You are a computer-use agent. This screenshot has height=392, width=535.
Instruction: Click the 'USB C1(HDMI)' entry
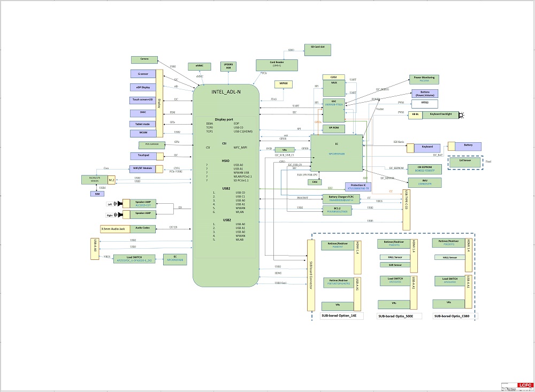coord(243,132)
